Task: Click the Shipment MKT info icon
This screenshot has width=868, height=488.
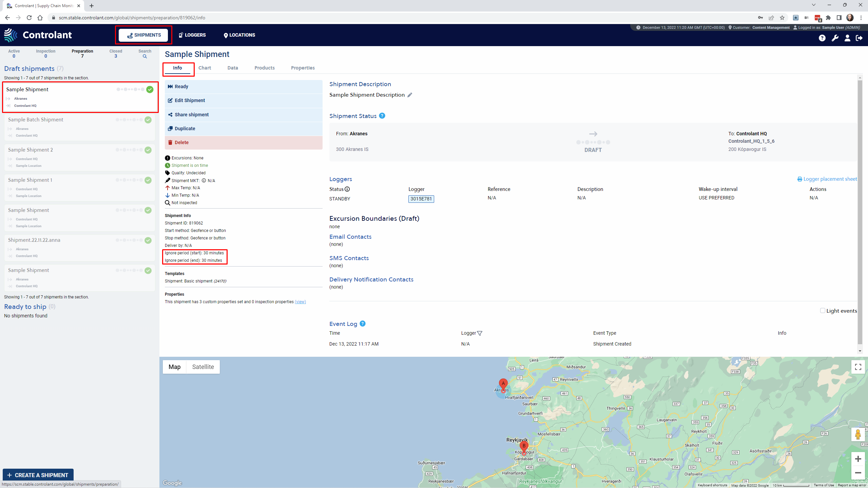Action: tap(204, 180)
